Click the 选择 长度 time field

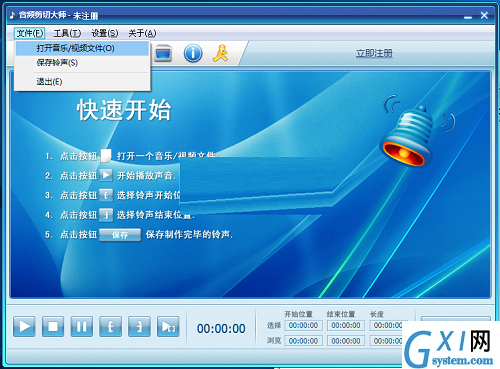(386, 325)
